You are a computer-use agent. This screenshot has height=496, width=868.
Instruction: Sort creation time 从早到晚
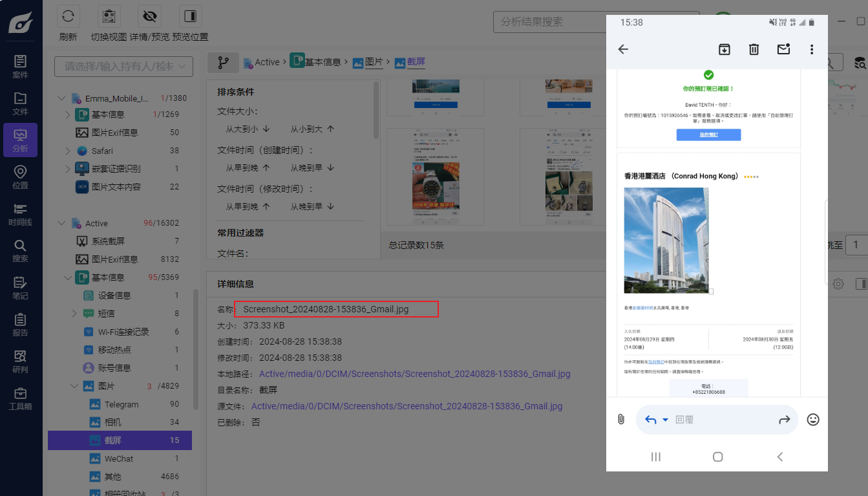click(248, 167)
